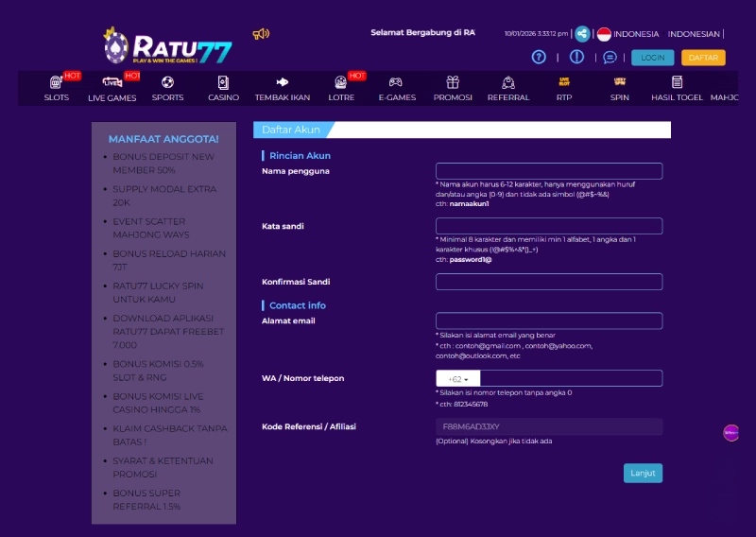
Task: Open the INDONESIAN language selector
Action: pyautogui.click(x=694, y=34)
